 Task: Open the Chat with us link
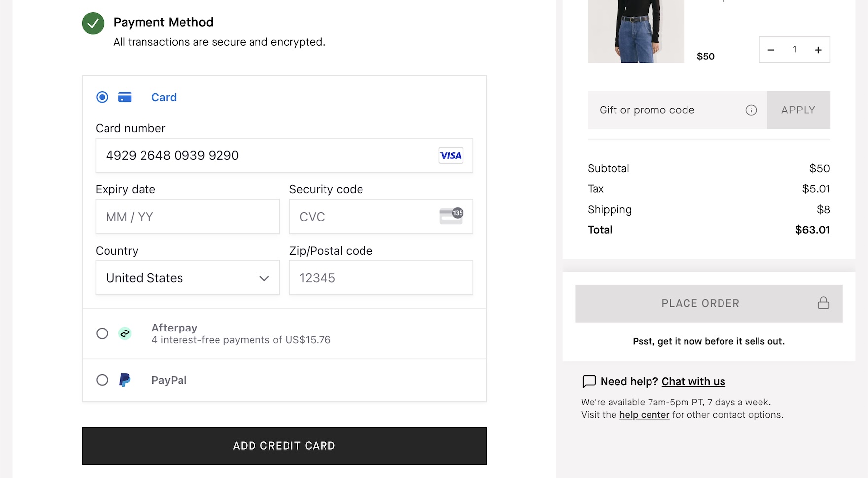(693, 381)
